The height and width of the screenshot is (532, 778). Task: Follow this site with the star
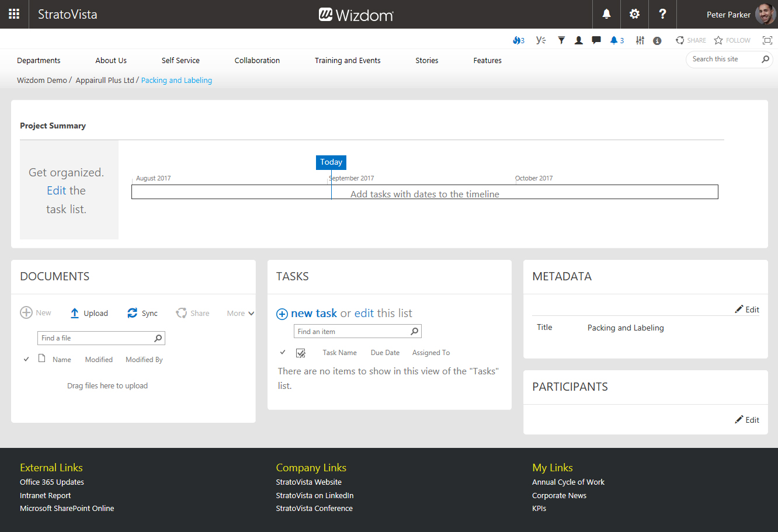(x=732, y=40)
